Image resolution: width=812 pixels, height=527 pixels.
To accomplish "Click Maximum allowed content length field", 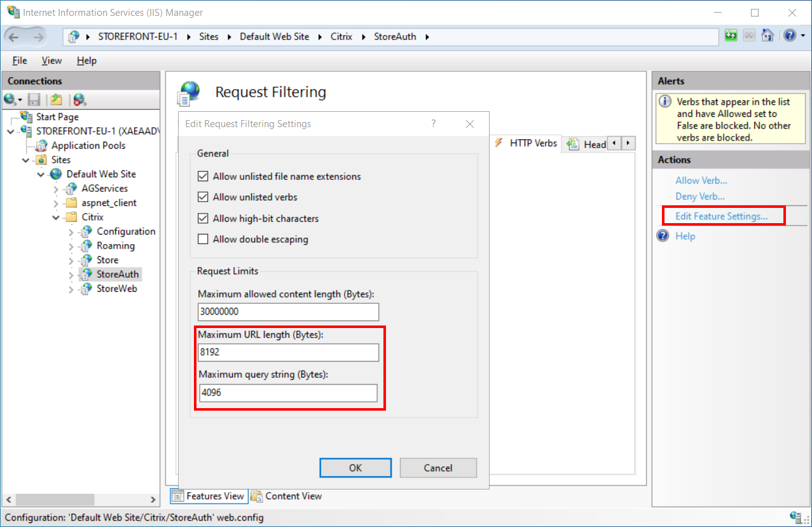I will pyautogui.click(x=289, y=312).
